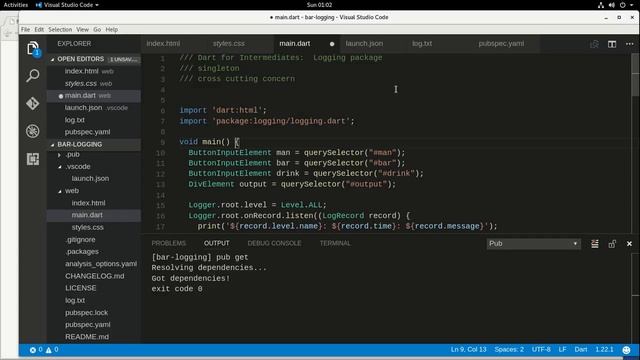Viewport: 640px width, 360px height.
Task: Change line endings via LF status item
Action: pos(562,350)
